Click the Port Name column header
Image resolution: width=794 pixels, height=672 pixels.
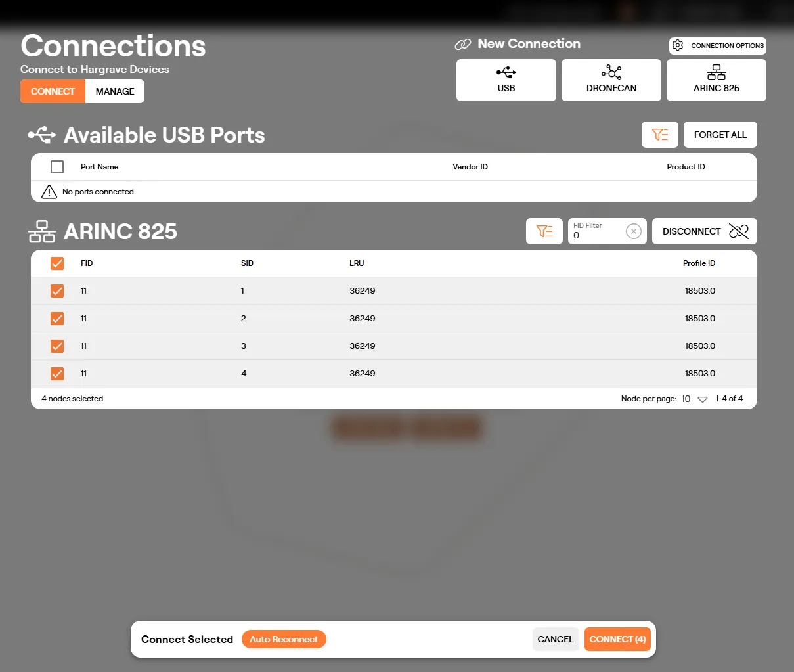point(100,167)
